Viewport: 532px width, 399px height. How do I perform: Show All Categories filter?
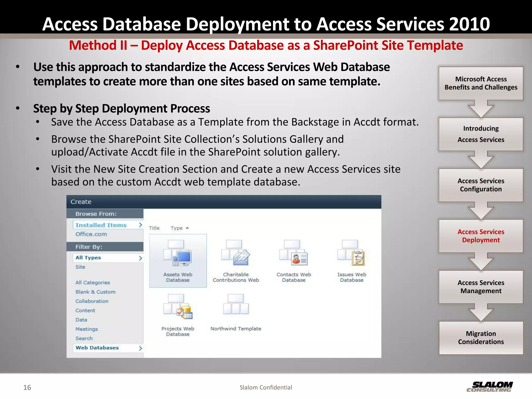[x=93, y=282]
